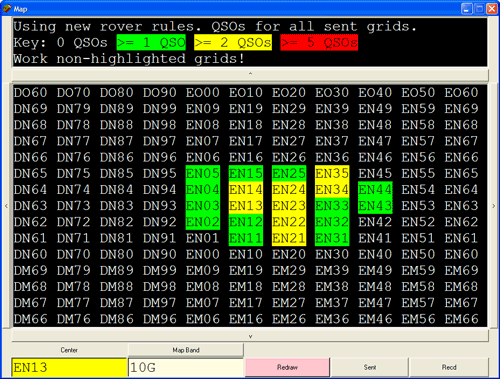Select yellow grid EN34
Viewport: 500px width, 379px height.
coord(332,189)
